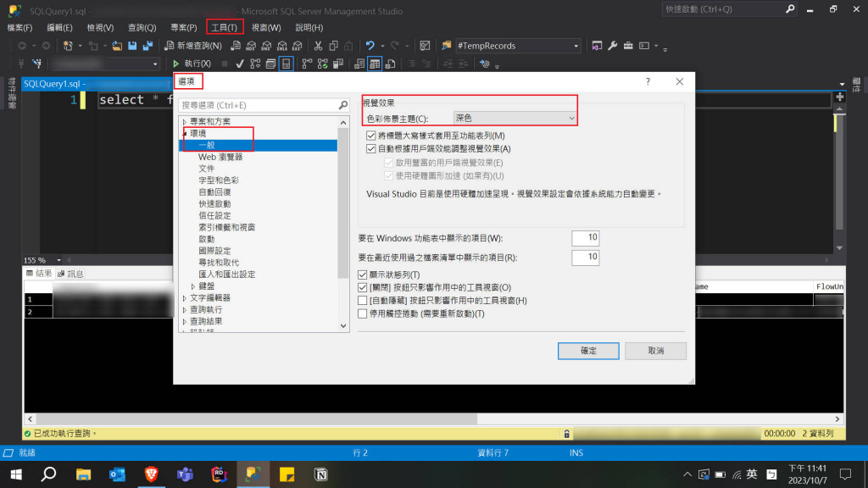The height and width of the screenshot is (488, 868).
Task: Open the 編輯(E) menu
Action: [59, 27]
